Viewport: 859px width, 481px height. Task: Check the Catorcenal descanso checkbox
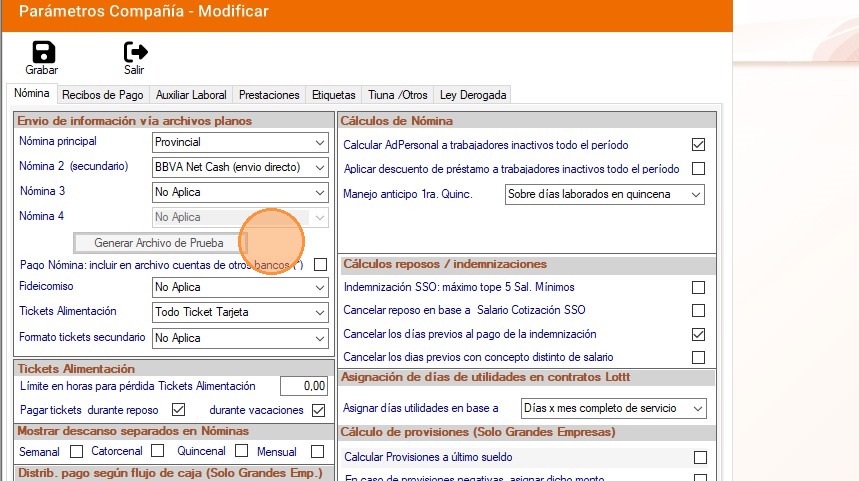tap(158, 451)
